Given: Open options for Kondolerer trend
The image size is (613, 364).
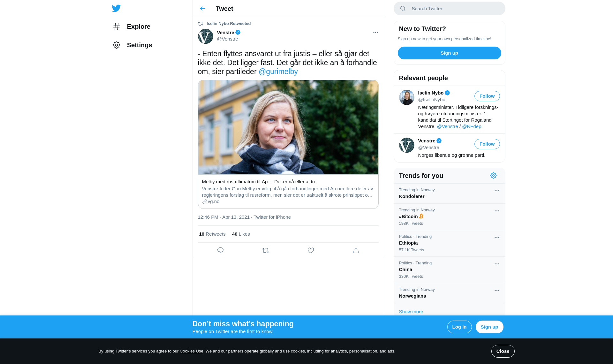Looking at the screenshot, I should [497, 191].
